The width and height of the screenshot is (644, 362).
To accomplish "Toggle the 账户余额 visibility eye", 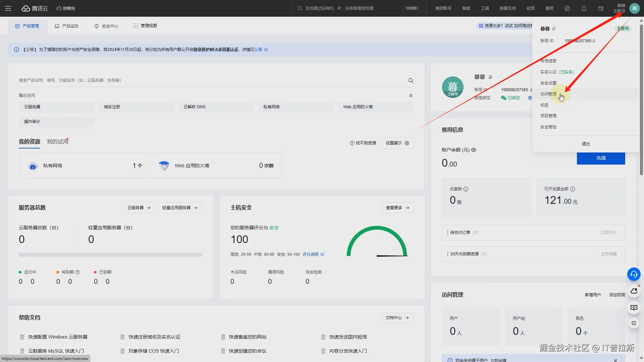I will tap(474, 150).
